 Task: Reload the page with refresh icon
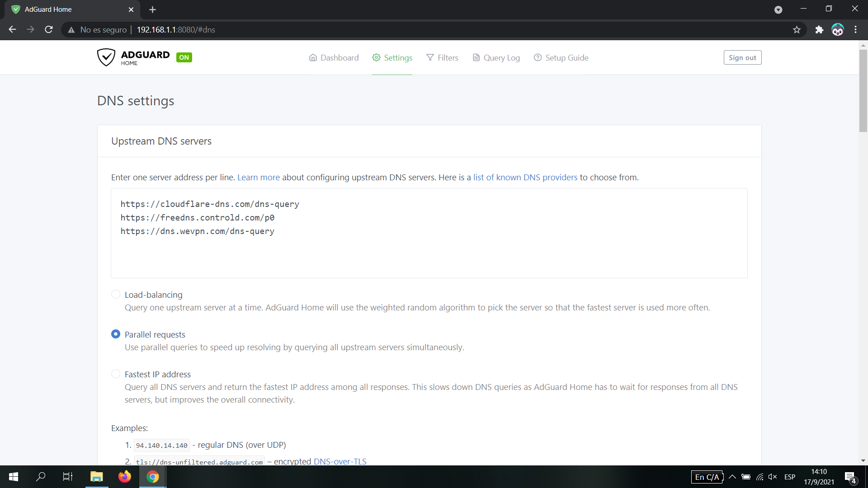(49, 30)
